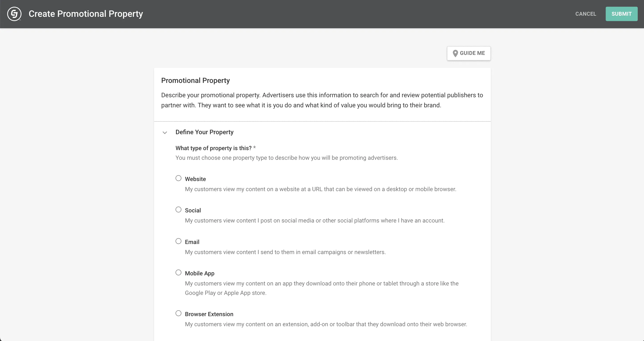Click the CJ logo icon in header
Viewport: 644px width, 341px height.
pyautogui.click(x=14, y=14)
